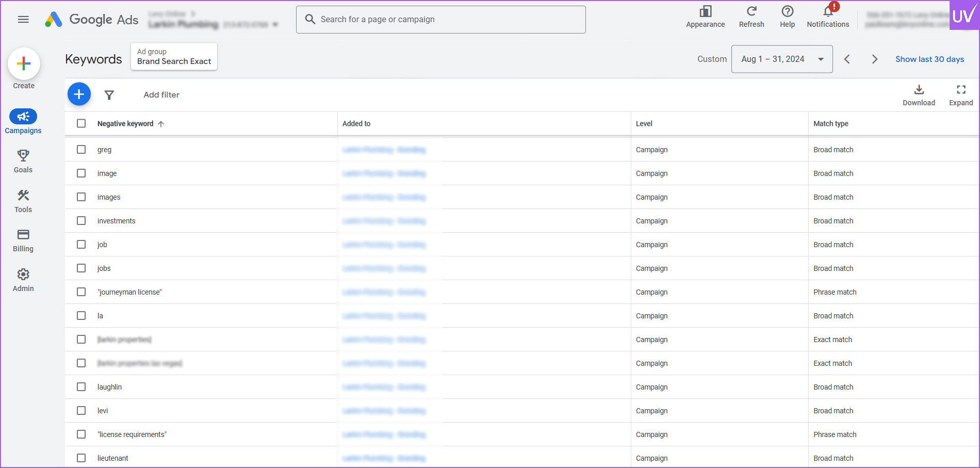The width and height of the screenshot is (980, 468).
Task: Expand the Ad group Brand Search Exact selector
Action: [x=174, y=57]
